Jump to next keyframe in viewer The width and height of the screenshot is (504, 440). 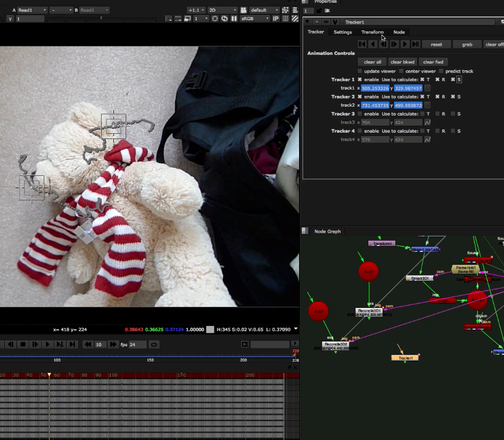coord(60,345)
